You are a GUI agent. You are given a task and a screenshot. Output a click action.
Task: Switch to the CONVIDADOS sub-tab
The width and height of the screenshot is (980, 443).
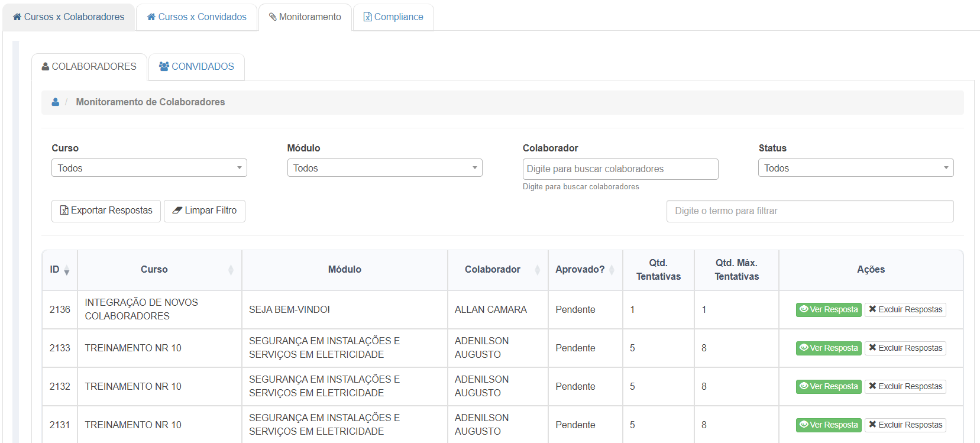[196, 67]
